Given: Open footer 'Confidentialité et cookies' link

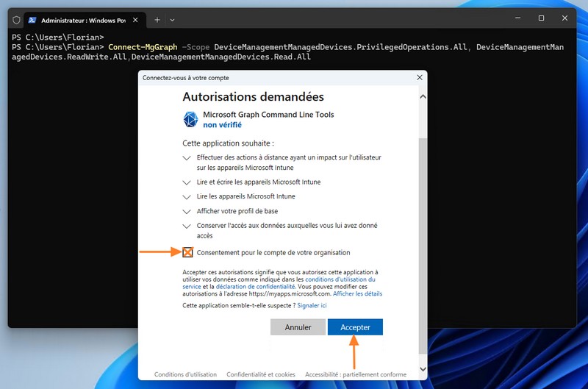Looking at the screenshot, I should pyautogui.click(x=261, y=374).
